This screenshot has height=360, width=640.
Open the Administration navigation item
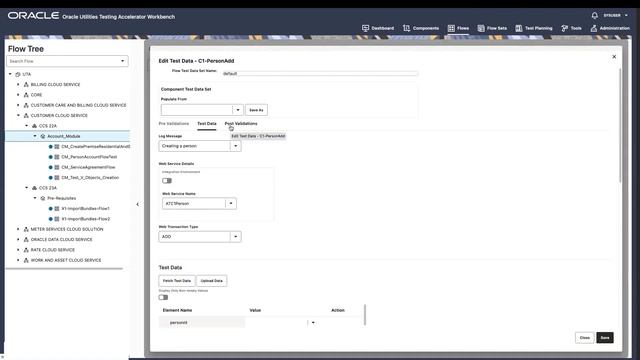pyautogui.click(x=610, y=28)
